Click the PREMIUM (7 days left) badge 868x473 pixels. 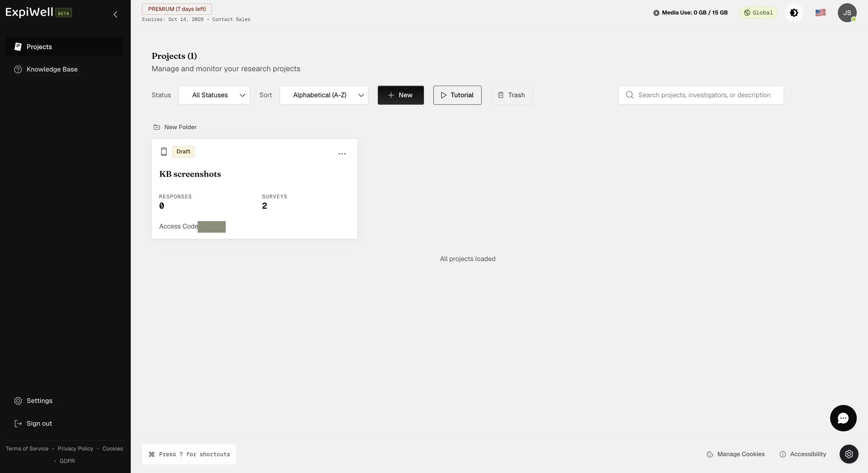pos(177,9)
